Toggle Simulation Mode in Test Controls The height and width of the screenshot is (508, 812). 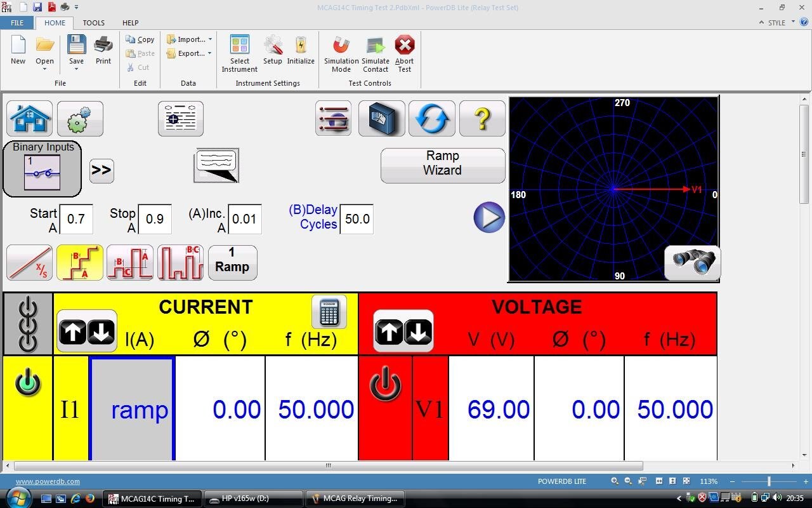pyautogui.click(x=341, y=54)
